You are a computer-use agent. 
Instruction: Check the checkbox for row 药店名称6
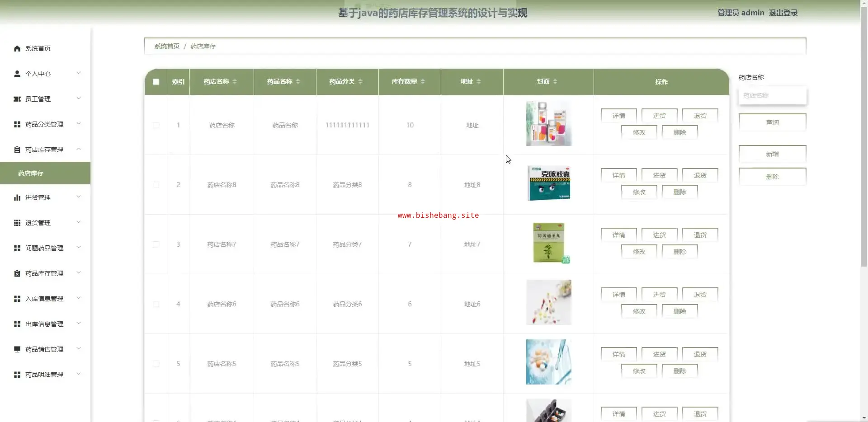pyautogui.click(x=156, y=304)
